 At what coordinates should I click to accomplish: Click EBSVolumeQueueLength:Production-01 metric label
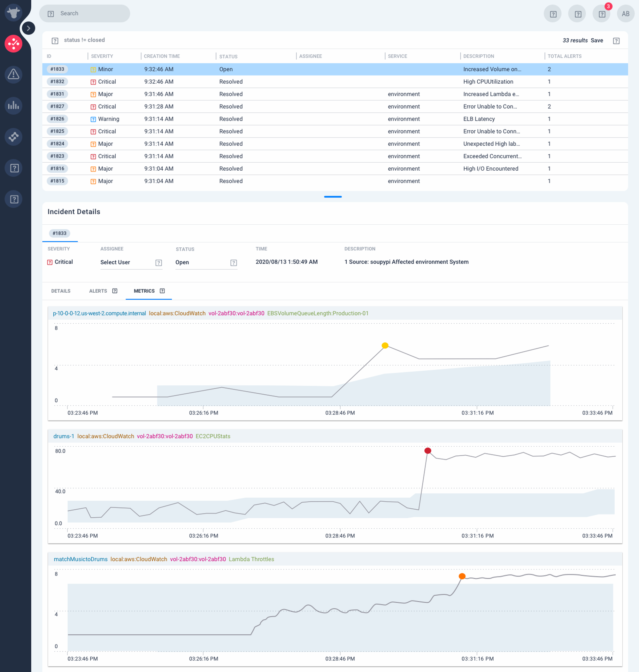click(x=318, y=313)
